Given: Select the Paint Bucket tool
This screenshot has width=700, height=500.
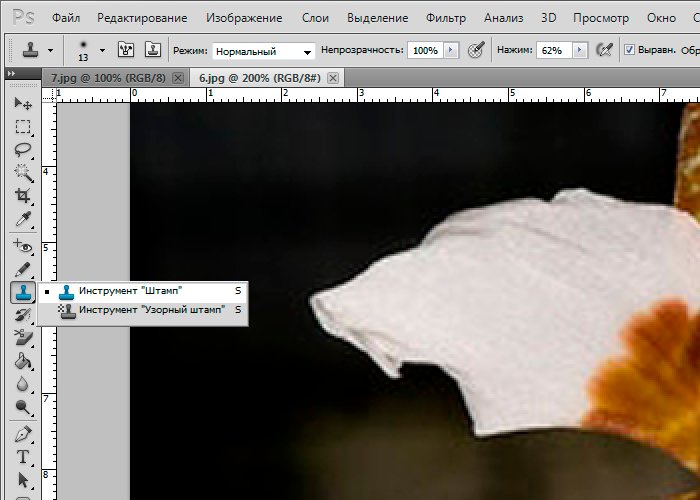Looking at the screenshot, I should pyautogui.click(x=22, y=362).
